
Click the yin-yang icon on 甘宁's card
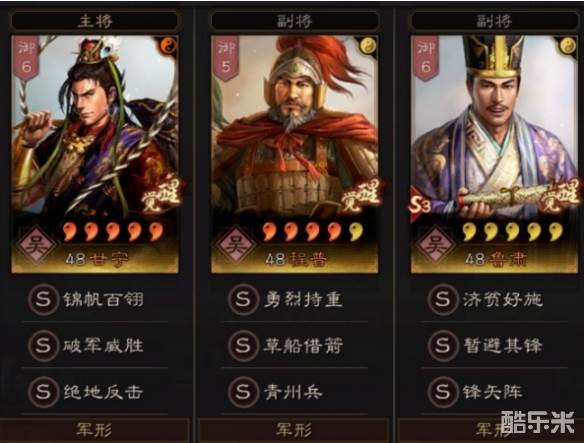click(x=168, y=46)
